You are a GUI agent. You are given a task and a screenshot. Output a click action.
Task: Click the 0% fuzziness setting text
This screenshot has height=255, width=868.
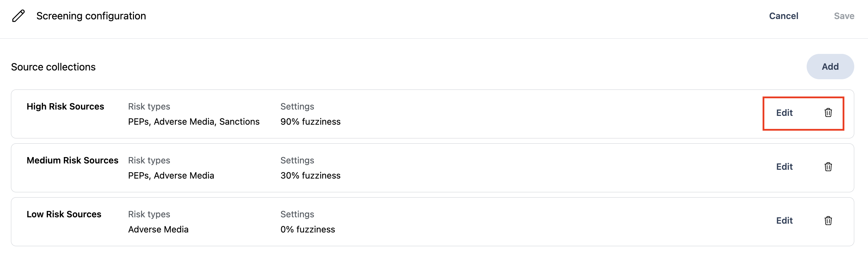point(307,229)
